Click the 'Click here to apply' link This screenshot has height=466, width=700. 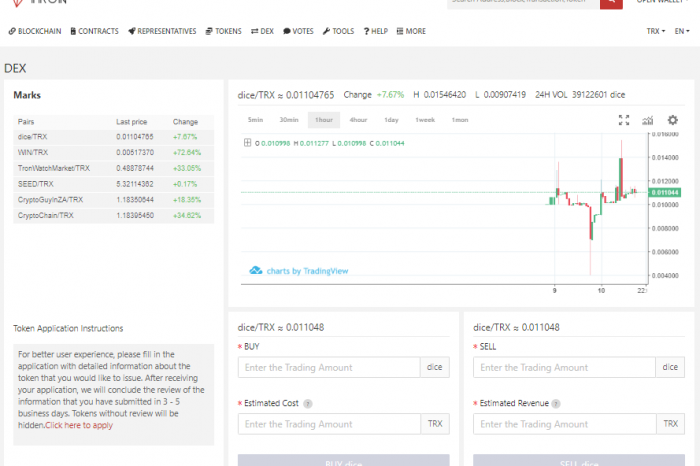pos(79,425)
